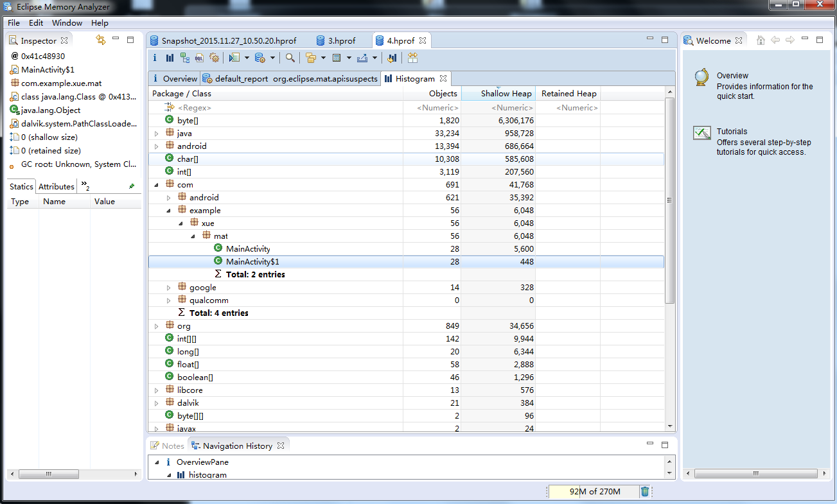Maximize the Navigation History view
837x504 pixels.
[665, 445]
